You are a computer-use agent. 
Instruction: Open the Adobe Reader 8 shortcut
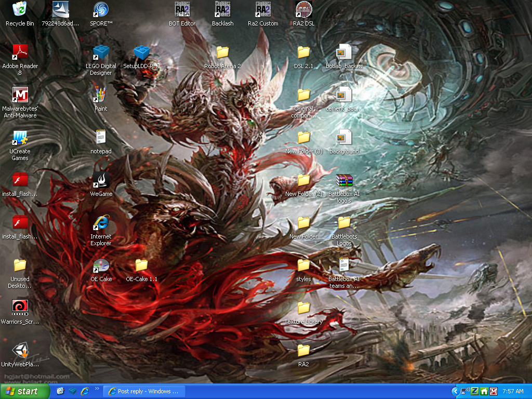point(20,52)
